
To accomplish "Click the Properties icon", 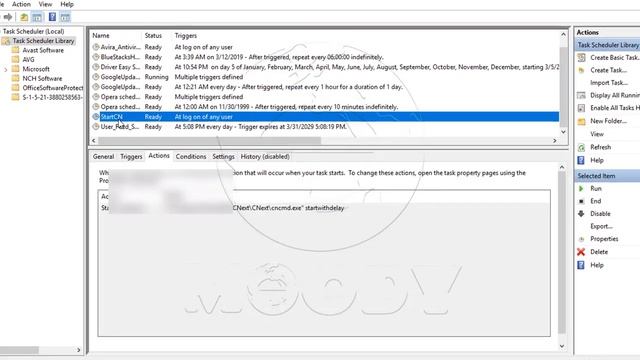I will 581,239.
